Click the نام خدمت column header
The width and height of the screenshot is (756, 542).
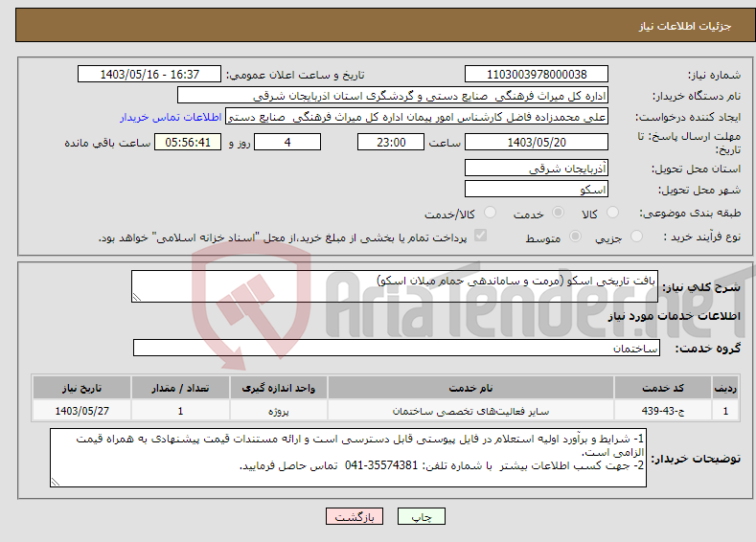click(470, 388)
